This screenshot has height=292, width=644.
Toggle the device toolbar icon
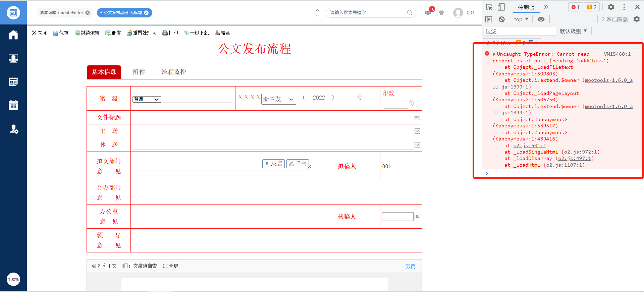tap(501, 7)
